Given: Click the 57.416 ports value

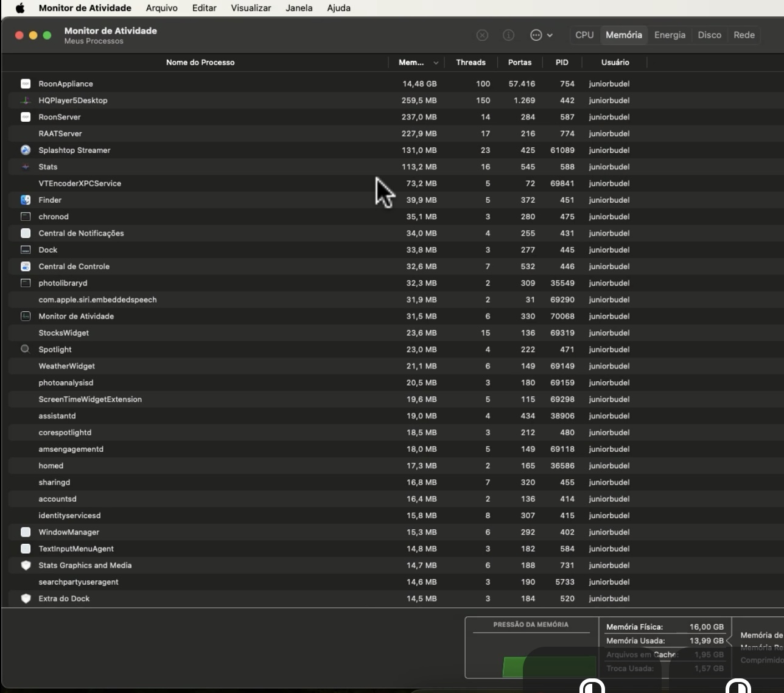Looking at the screenshot, I should [x=522, y=84].
